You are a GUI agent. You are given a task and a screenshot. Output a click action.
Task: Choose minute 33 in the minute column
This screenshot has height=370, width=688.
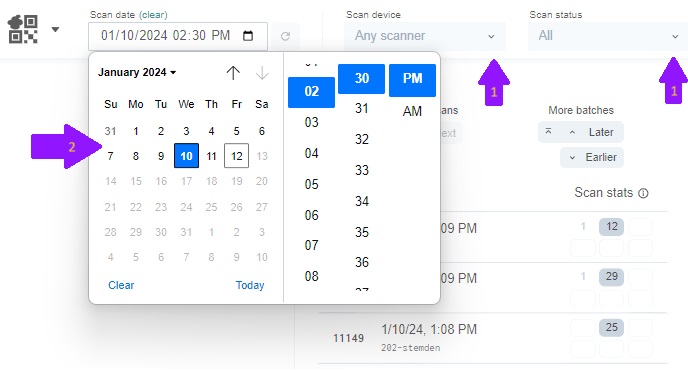pyautogui.click(x=362, y=170)
